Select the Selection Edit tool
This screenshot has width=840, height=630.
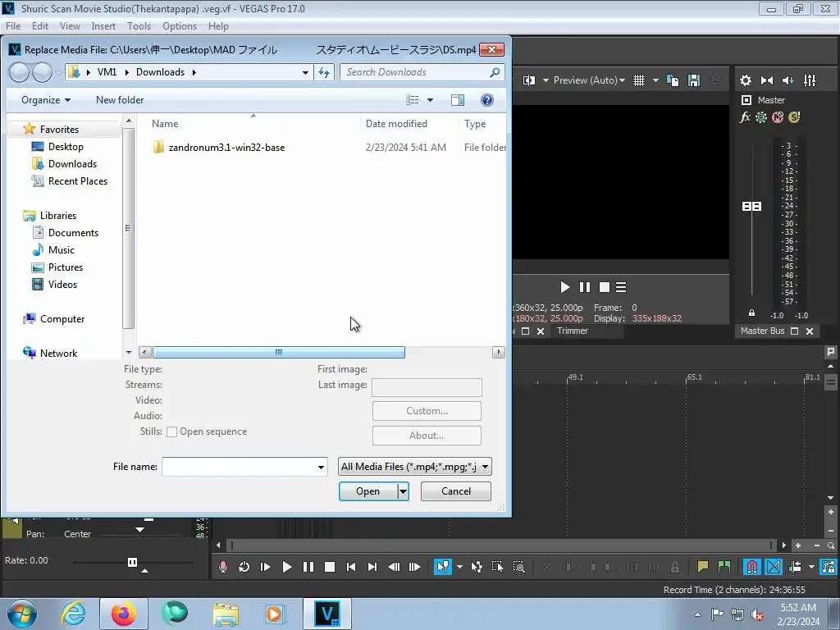click(x=497, y=567)
